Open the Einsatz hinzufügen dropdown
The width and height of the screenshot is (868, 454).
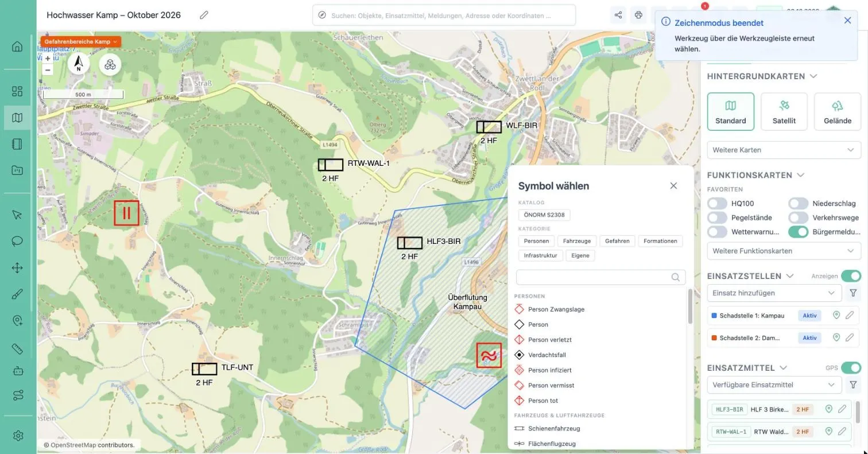[x=774, y=293]
